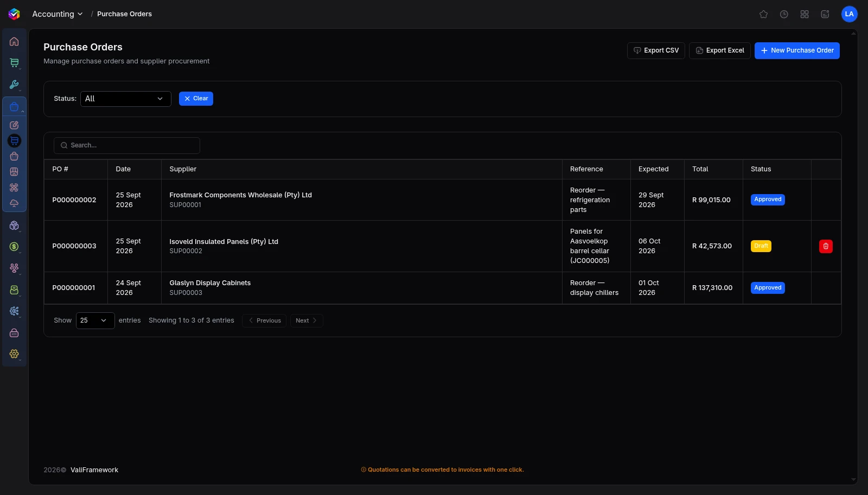Open the LA user avatar menu
This screenshot has width=868, height=495.
[x=849, y=14]
